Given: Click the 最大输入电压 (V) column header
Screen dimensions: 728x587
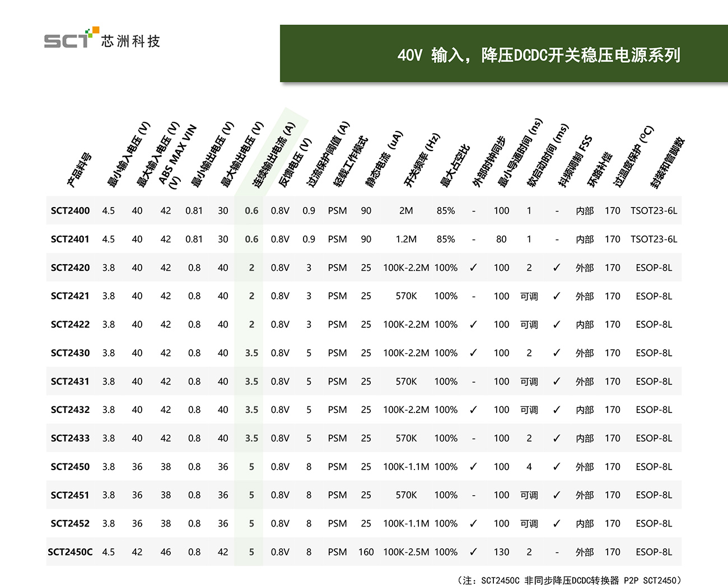Looking at the screenshot, I should (x=157, y=154).
